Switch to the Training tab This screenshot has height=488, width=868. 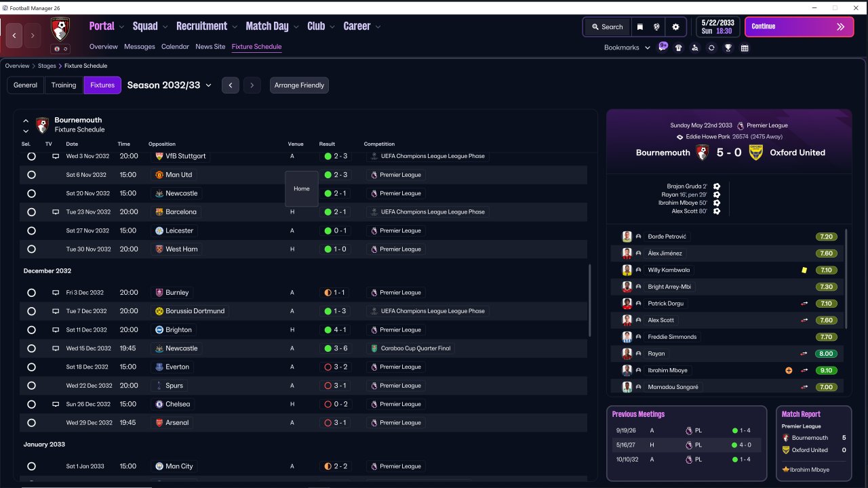click(x=64, y=85)
